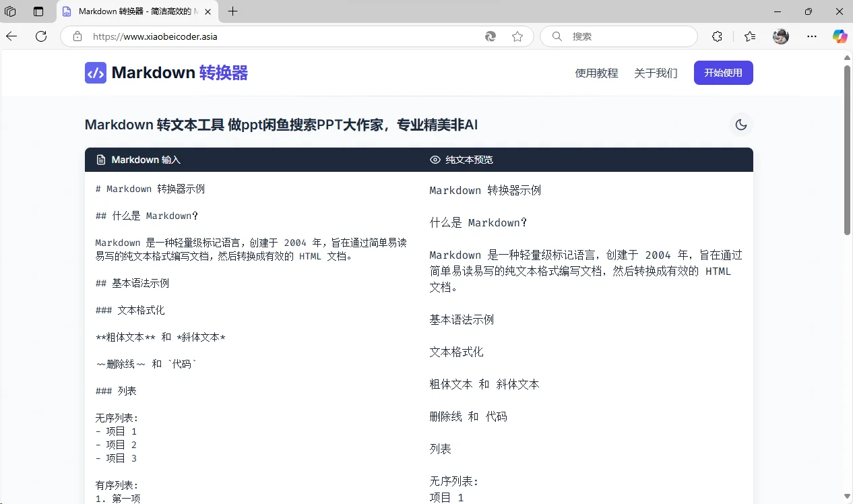Open the browser Extensions puzzle icon
Screen dimensions: 853x504
click(x=716, y=36)
